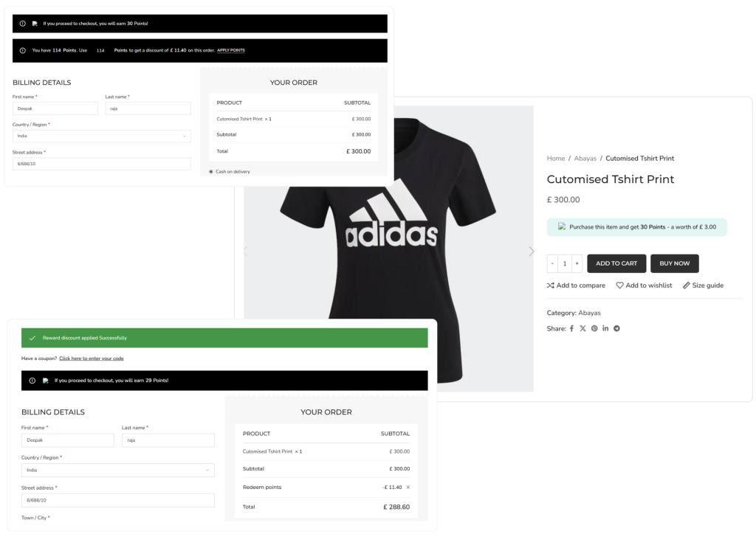
Task: Click the ADD TO CART button
Action: (x=616, y=263)
